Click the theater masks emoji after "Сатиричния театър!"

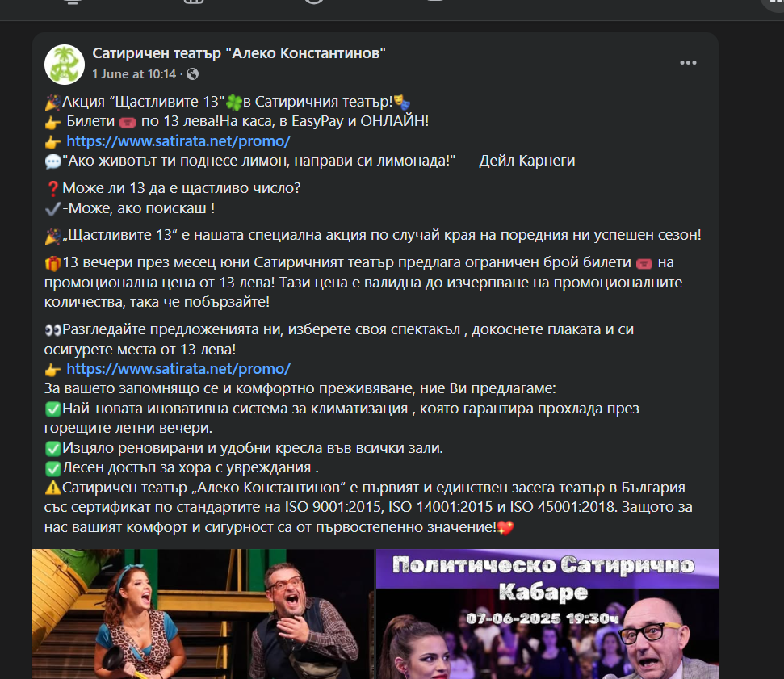pyautogui.click(x=401, y=103)
